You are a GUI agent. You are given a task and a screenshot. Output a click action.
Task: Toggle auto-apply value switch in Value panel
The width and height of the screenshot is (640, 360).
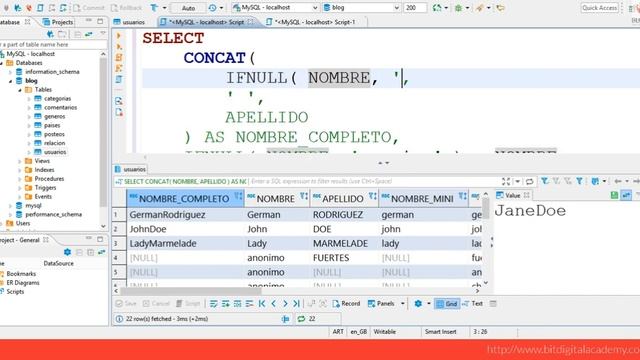(627, 196)
